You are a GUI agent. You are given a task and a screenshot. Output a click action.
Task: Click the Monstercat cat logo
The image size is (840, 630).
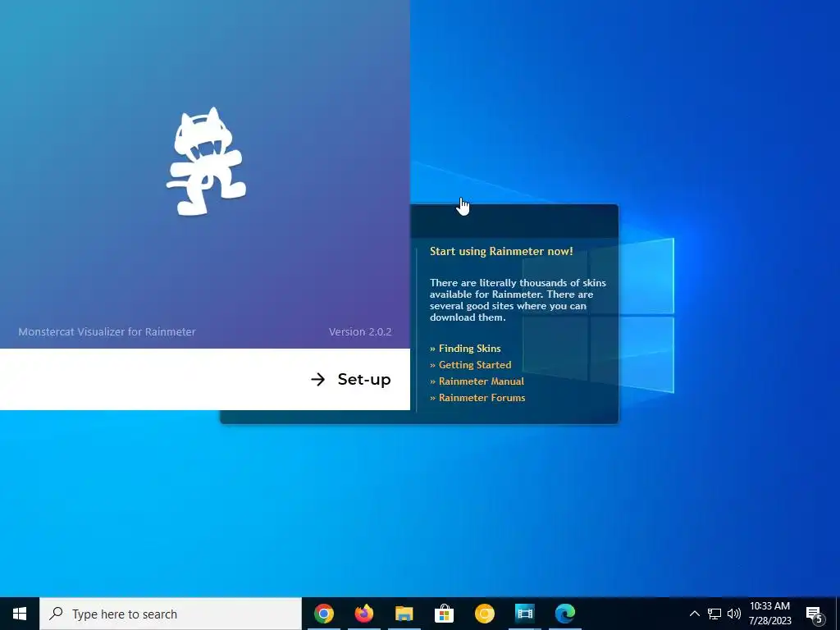coord(206,162)
